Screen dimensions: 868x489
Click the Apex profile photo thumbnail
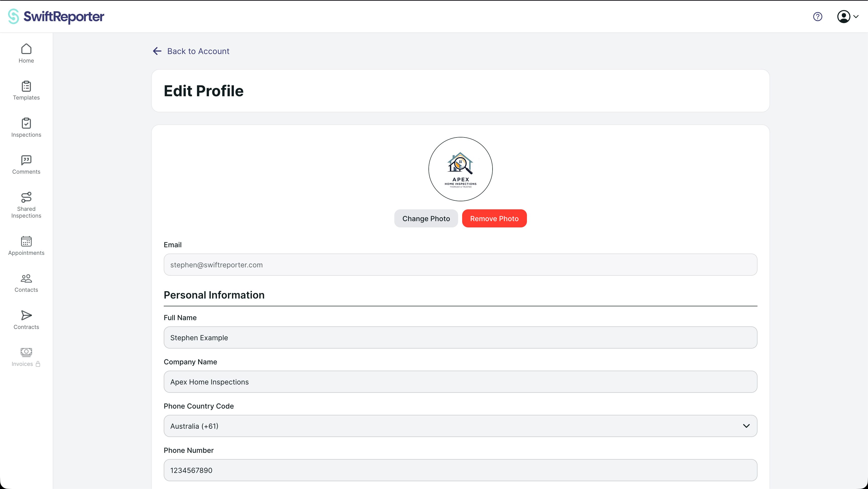460,169
